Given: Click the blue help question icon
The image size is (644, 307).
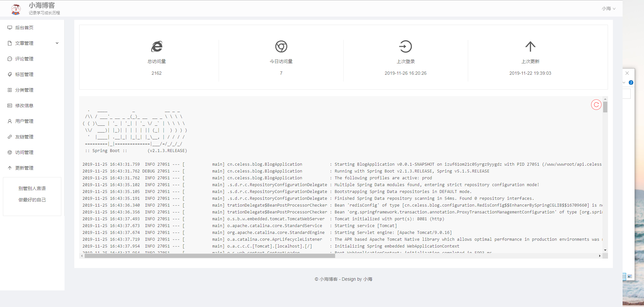Looking at the screenshot, I should pyautogui.click(x=631, y=83).
